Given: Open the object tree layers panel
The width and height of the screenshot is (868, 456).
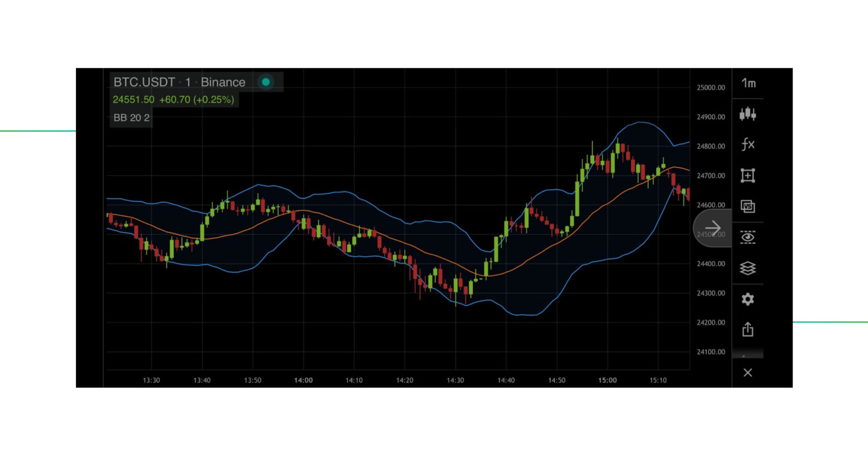Looking at the screenshot, I should coord(748,268).
